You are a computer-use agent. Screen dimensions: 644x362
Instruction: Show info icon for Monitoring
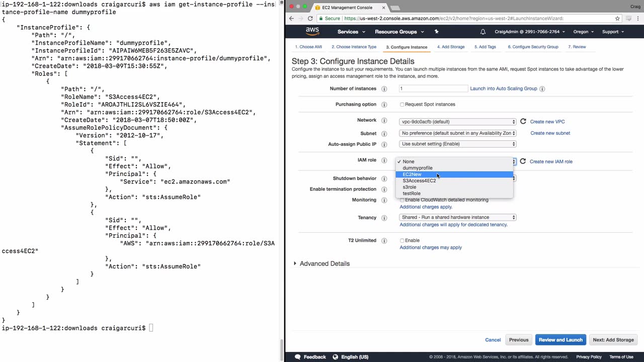click(384, 200)
